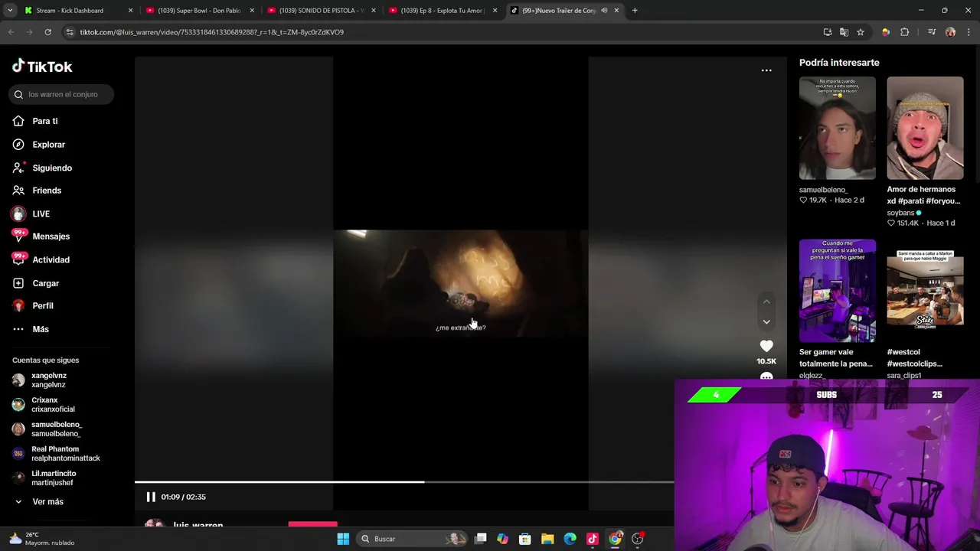Click the install app icon in address bar
This screenshot has height=551, width=980.
pos(828,32)
